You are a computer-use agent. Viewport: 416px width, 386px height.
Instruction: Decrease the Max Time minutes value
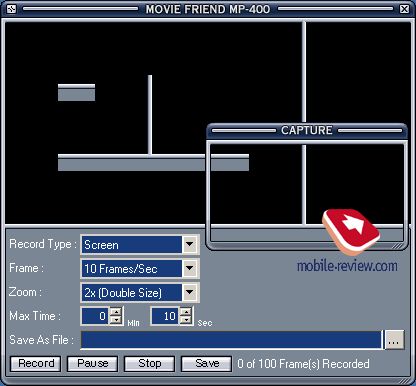click(x=116, y=320)
